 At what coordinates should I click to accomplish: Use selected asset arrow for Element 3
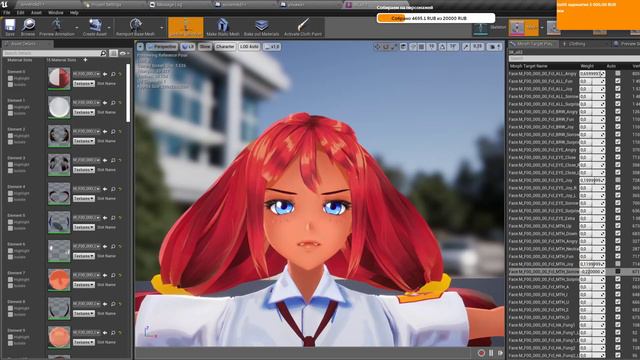105,160
